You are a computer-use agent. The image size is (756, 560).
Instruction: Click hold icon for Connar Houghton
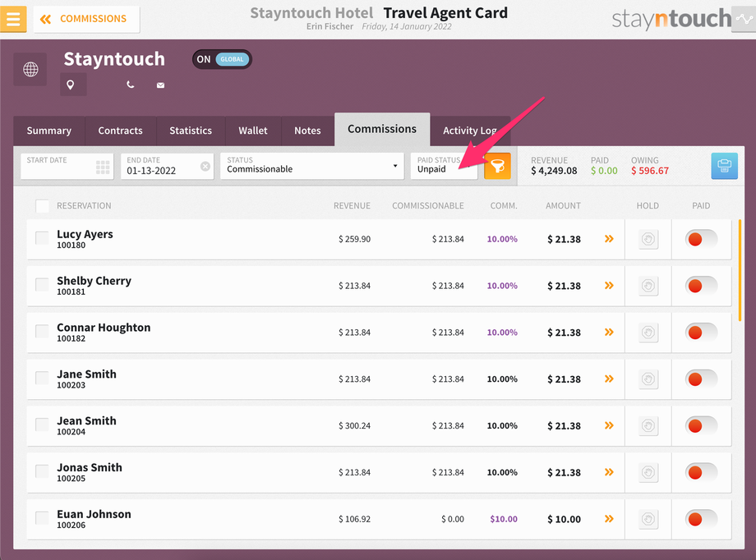tap(648, 333)
